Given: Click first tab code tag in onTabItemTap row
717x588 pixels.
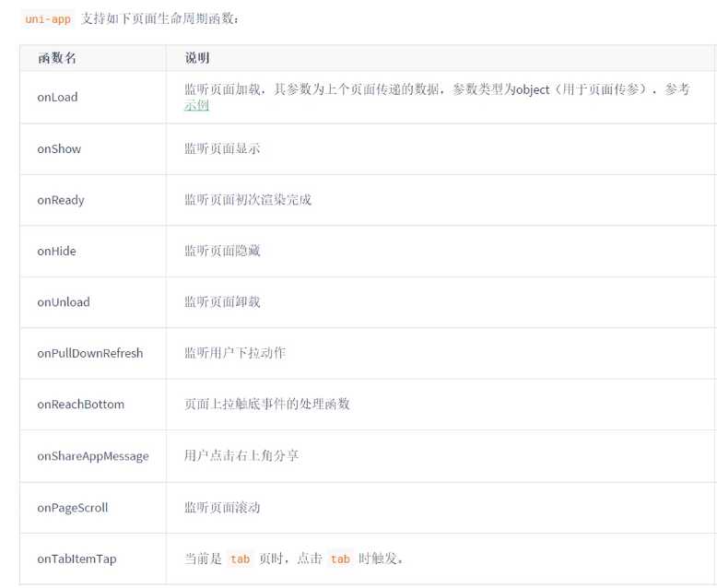Looking at the screenshot, I should tap(240, 559).
